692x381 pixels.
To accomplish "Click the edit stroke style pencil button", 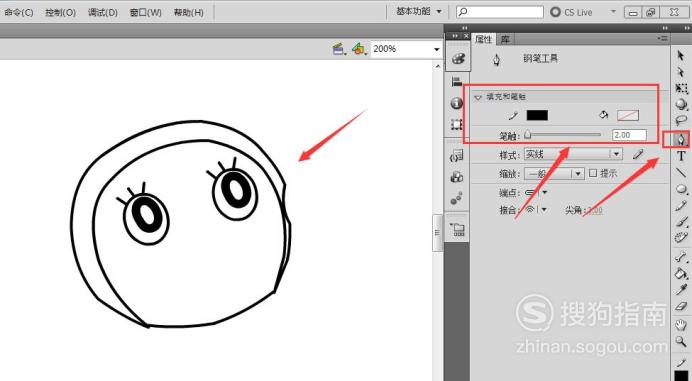I will [638, 154].
